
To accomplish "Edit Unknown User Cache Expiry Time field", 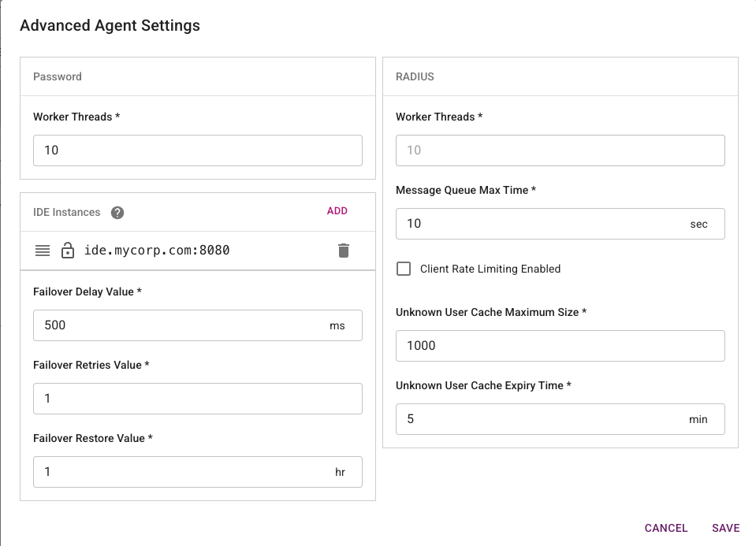I will pyautogui.click(x=560, y=419).
